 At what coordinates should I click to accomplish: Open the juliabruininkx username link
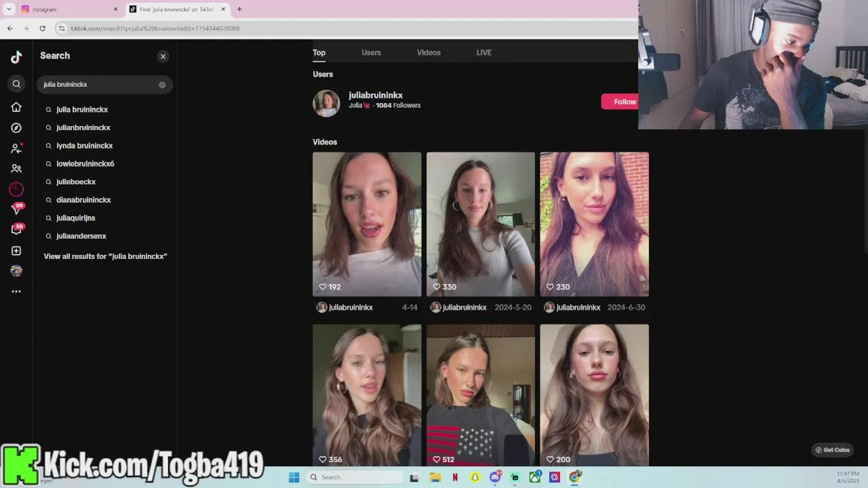376,96
